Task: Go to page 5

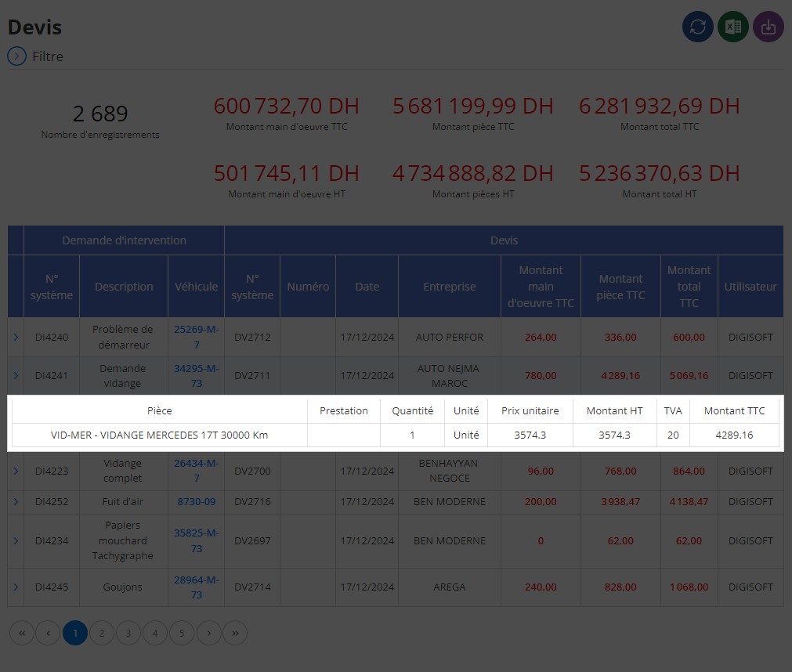Action: coord(182,633)
